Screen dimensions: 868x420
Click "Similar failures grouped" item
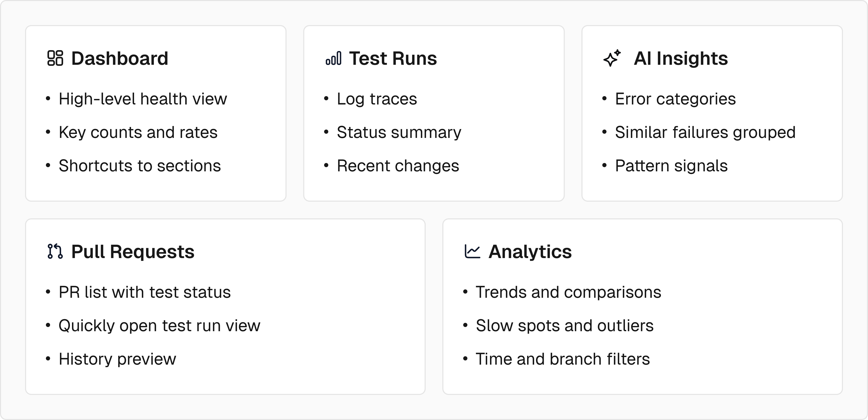click(x=705, y=132)
